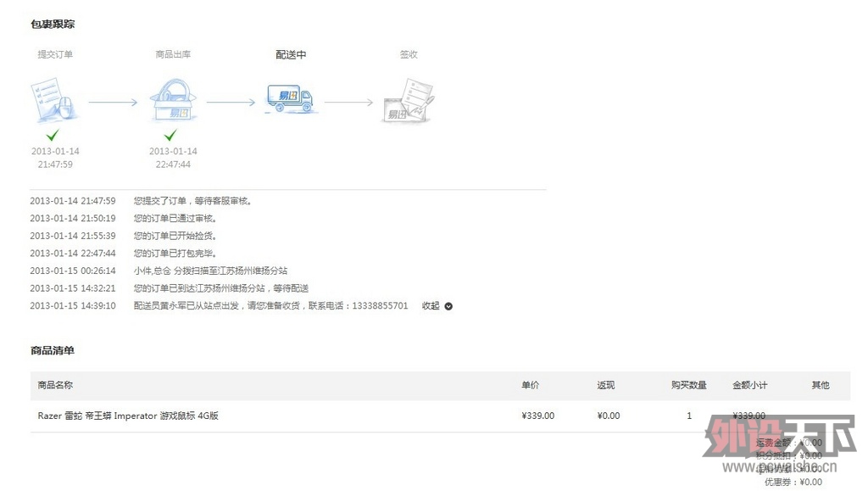
Task: Click the purchase quantity 1 cell
Action: tap(689, 416)
